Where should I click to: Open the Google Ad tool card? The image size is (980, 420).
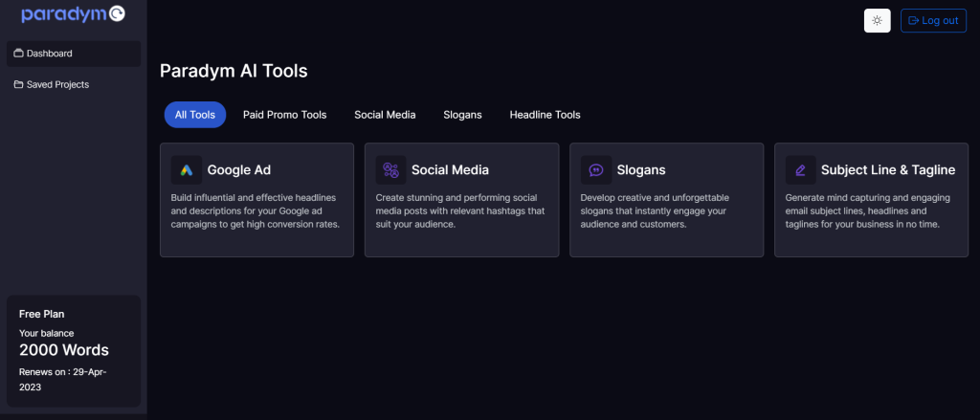pyautogui.click(x=256, y=200)
